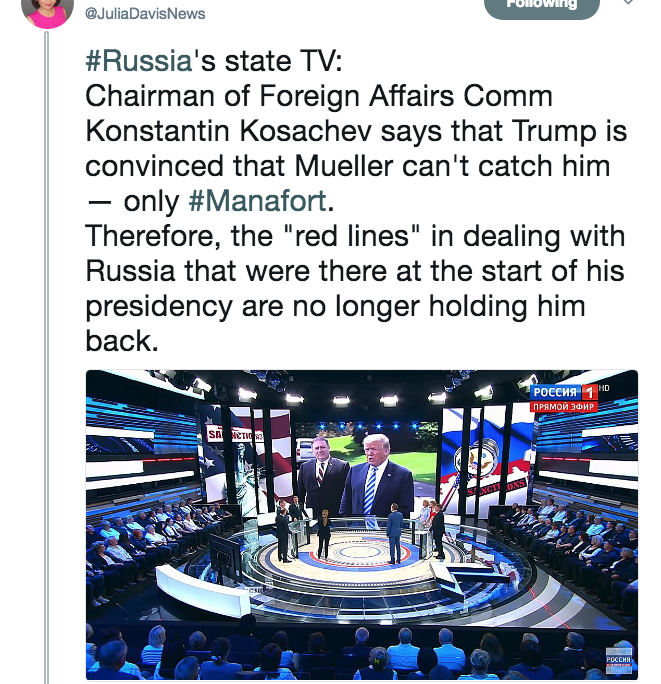Open the #Manafort hashtag
Screen dimensions: 661x684
[257, 201]
